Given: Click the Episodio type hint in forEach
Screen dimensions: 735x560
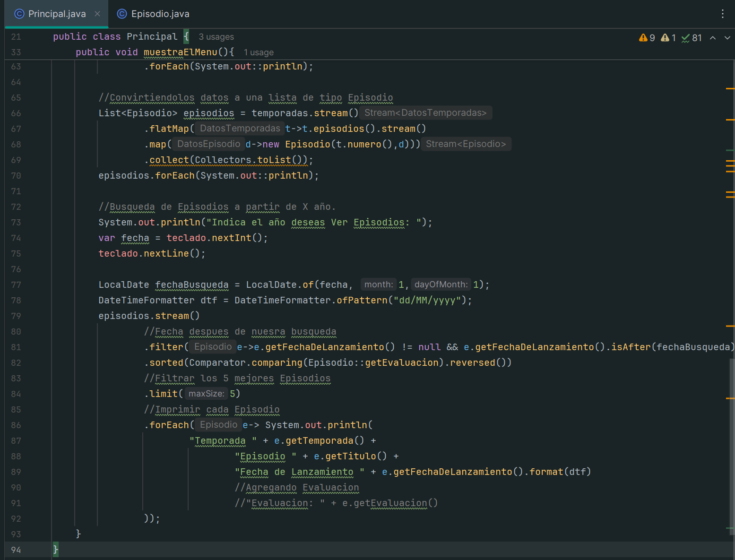Looking at the screenshot, I should point(218,425).
